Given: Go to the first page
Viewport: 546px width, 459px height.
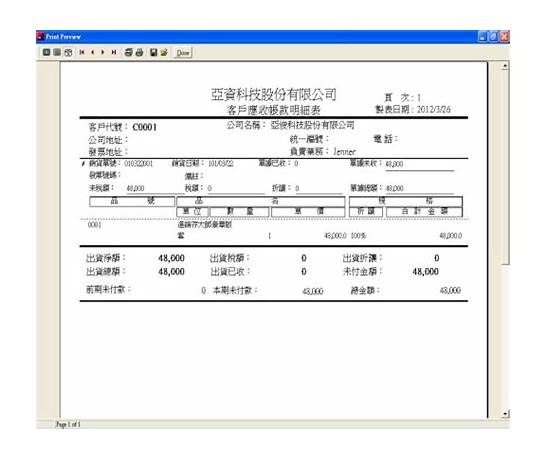Looking at the screenshot, I should click(x=82, y=52).
